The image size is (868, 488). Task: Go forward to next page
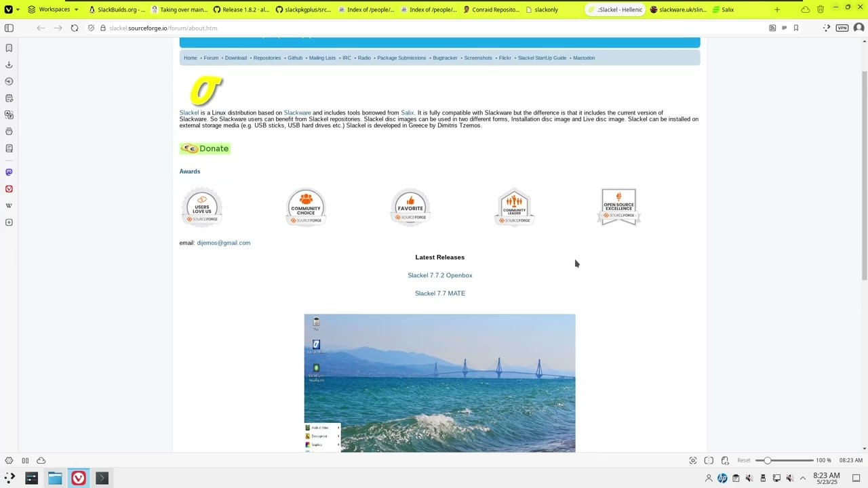click(58, 28)
